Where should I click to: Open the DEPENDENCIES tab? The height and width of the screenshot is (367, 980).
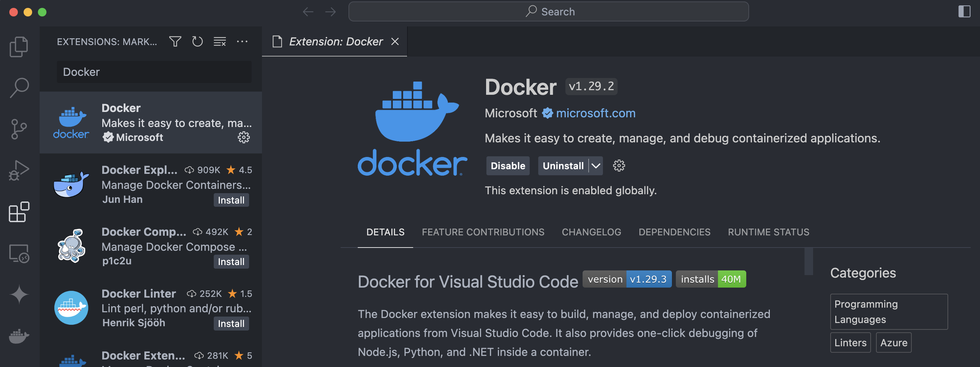click(674, 232)
